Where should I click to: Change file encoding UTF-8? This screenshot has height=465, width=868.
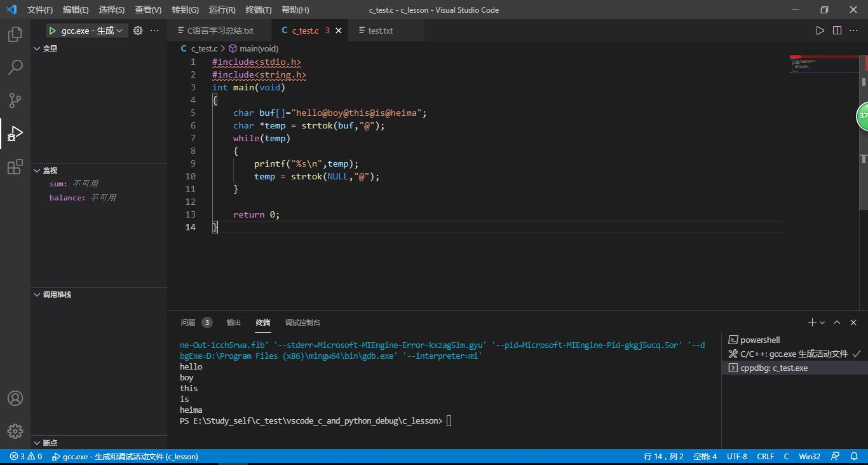click(x=737, y=456)
